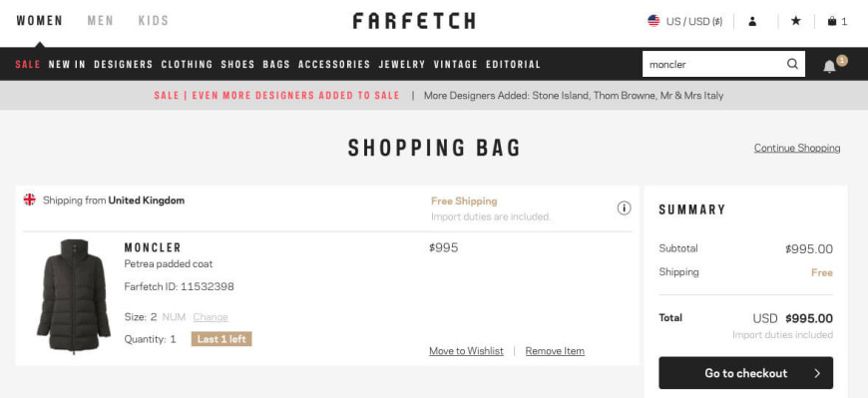
Task: Switch to the Men section
Action: point(100,21)
